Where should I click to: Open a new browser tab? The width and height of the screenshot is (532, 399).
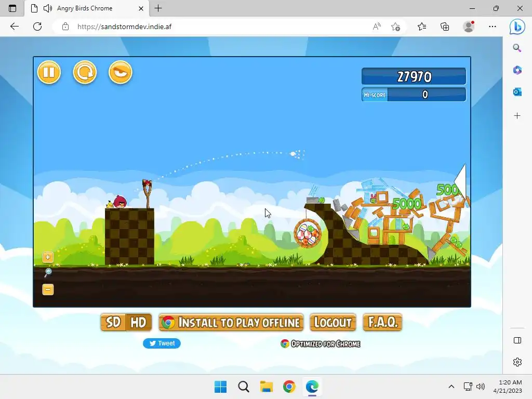tap(158, 8)
